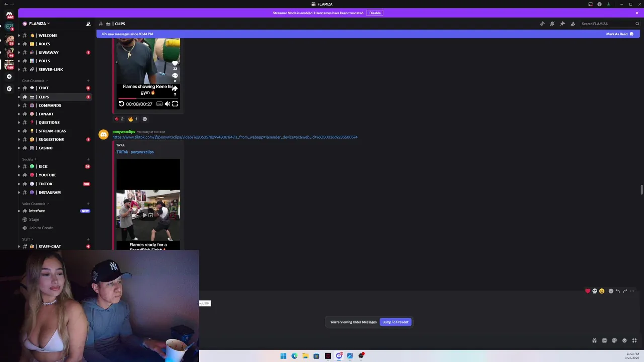Mute the video volume speaker icon
Screen dimensions: 644x362
[167, 104]
